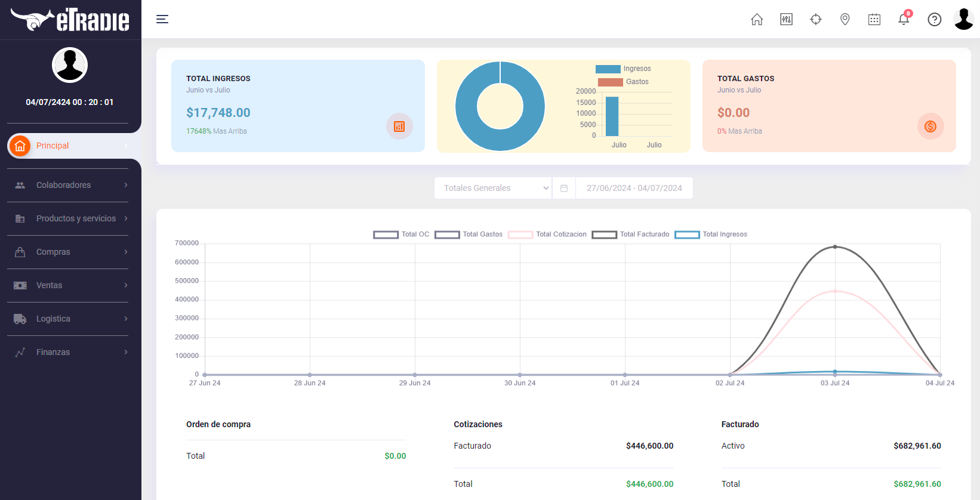The height and width of the screenshot is (500, 980).
Task: Click the Gastos legend color swatch
Action: coord(611,82)
